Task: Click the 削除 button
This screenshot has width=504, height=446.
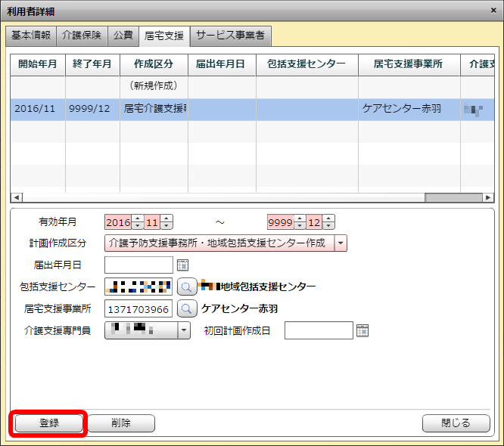Action: (121, 423)
